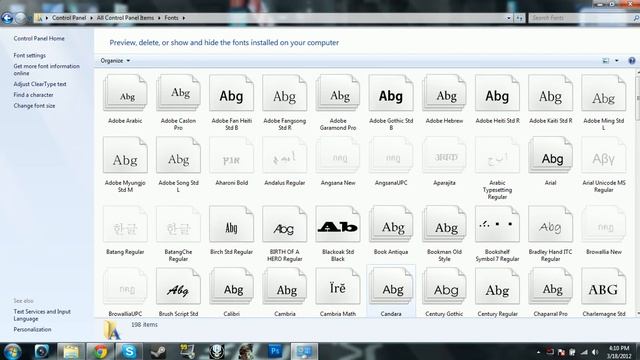Select the Birch Std Regular font

231,224
